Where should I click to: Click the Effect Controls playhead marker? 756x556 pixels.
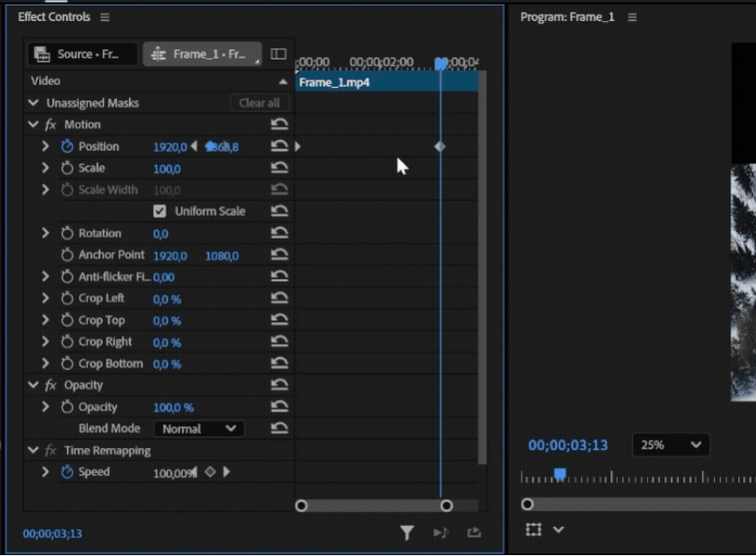click(440, 63)
